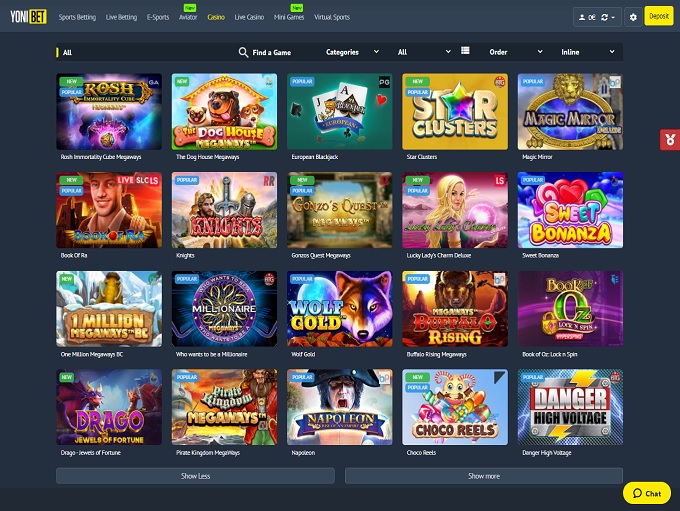Viewport: 680px width, 511px height.
Task: Switch to grid view icon
Action: point(465,51)
